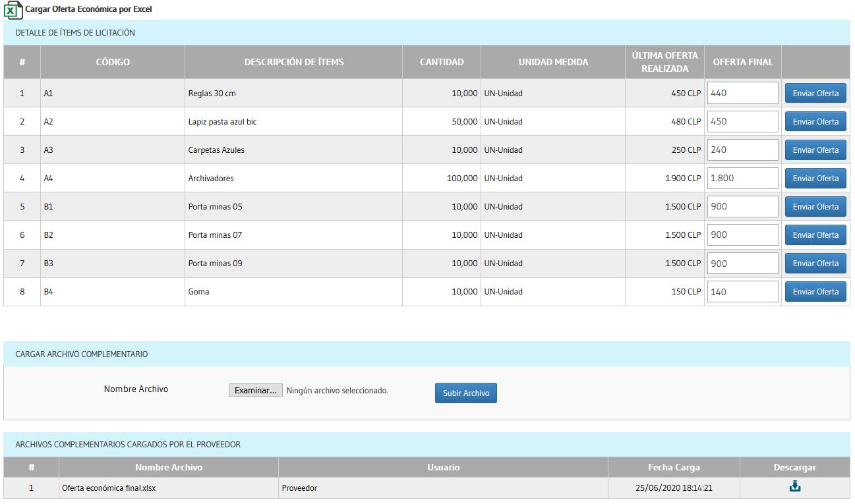Click the upload date '25/06/2020 18:14:21'
Image resolution: width=855 pixels, height=504 pixels.
(x=674, y=488)
